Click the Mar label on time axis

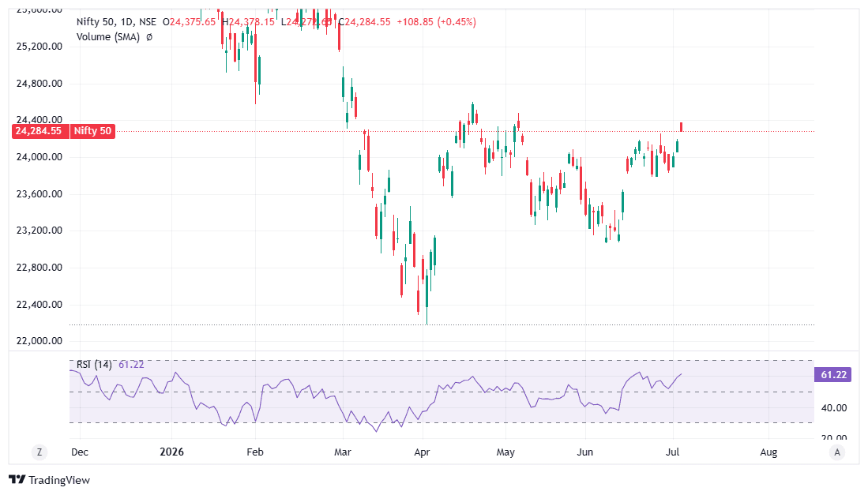(x=343, y=452)
